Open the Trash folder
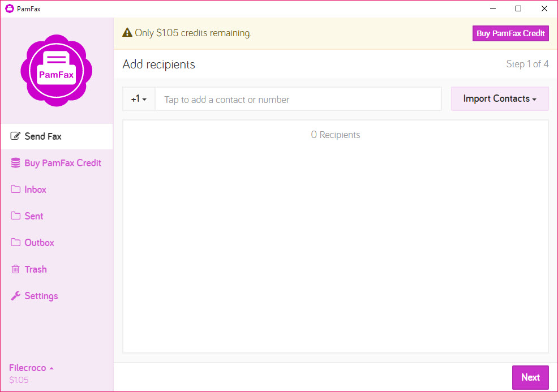Viewport: 558px width, 392px height. (57, 270)
